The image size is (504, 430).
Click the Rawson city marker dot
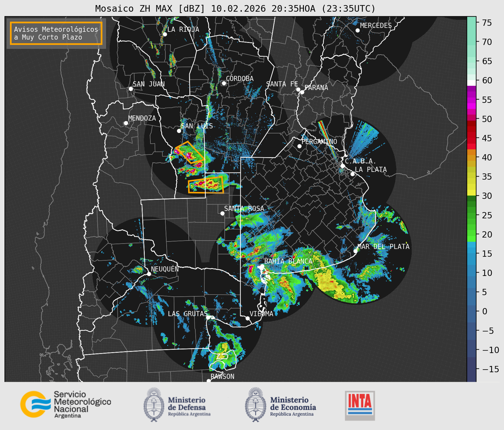pyautogui.click(x=209, y=381)
